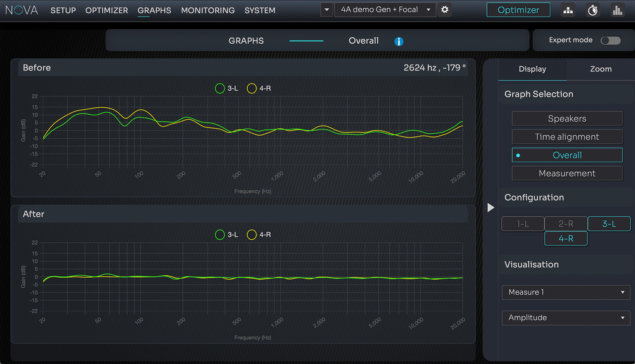Viewport: 635px width, 364px height.
Task: Click the After graph plot area
Action: click(x=253, y=277)
